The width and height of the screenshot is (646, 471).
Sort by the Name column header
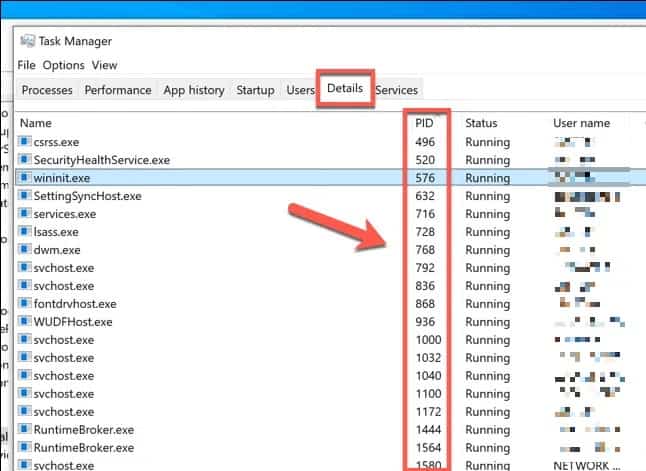36,123
